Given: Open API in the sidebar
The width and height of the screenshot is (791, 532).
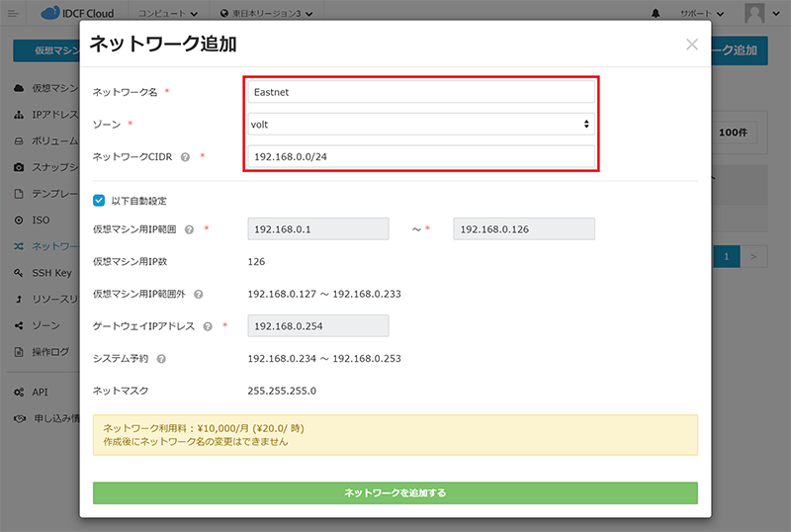Looking at the screenshot, I should [x=40, y=393].
